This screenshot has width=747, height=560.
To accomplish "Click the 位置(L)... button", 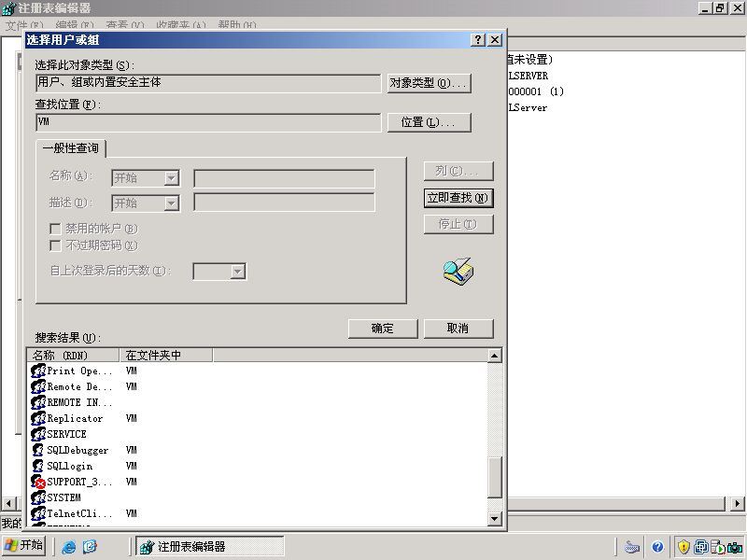I will tap(429, 122).
